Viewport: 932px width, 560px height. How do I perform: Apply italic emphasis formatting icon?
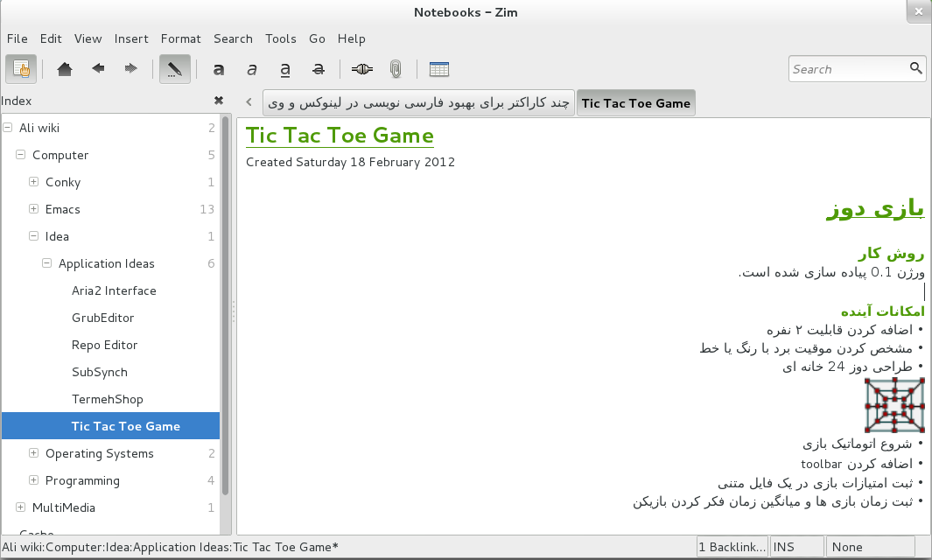tap(252, 69)
